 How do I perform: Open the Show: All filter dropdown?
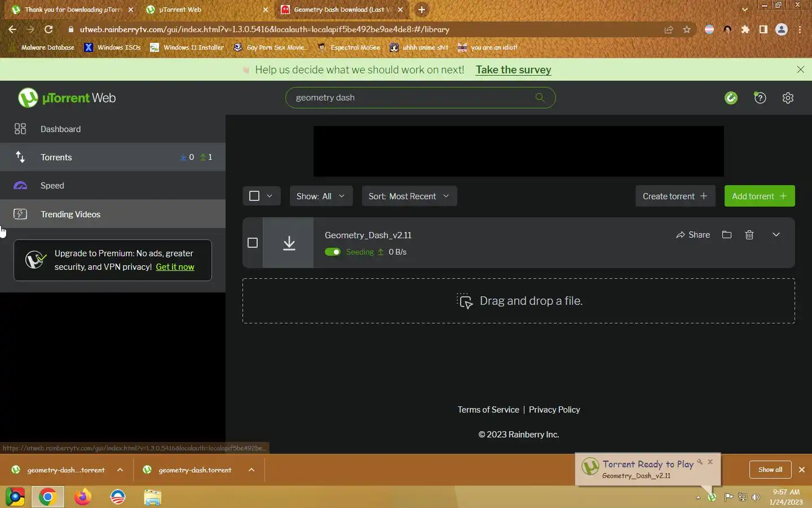(x=321, y=196)
